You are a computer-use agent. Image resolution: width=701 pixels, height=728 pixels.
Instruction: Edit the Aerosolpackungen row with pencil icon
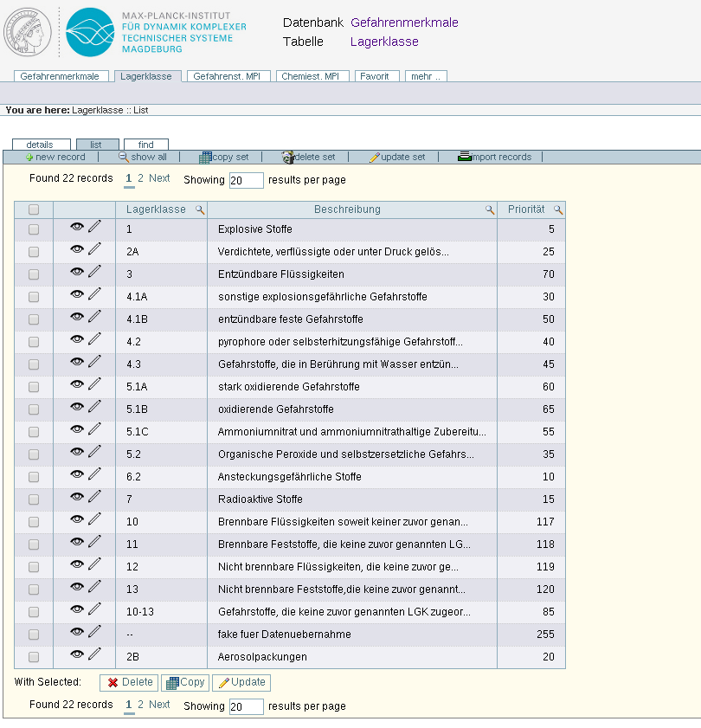(x=94, y=656)
